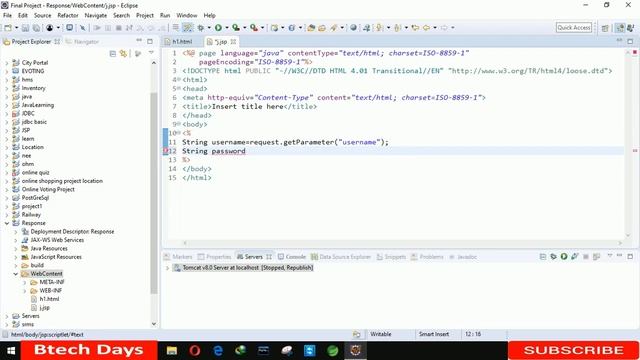Select j.jsp file in Project Explorer
Image resolution: width=640 pixels, height=360 pixels.
[44, 308]
